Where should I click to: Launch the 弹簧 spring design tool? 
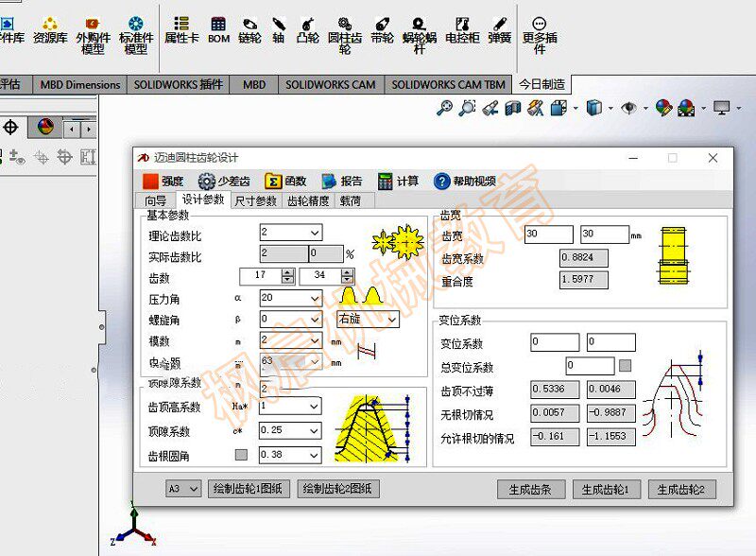tap(500, 31)
